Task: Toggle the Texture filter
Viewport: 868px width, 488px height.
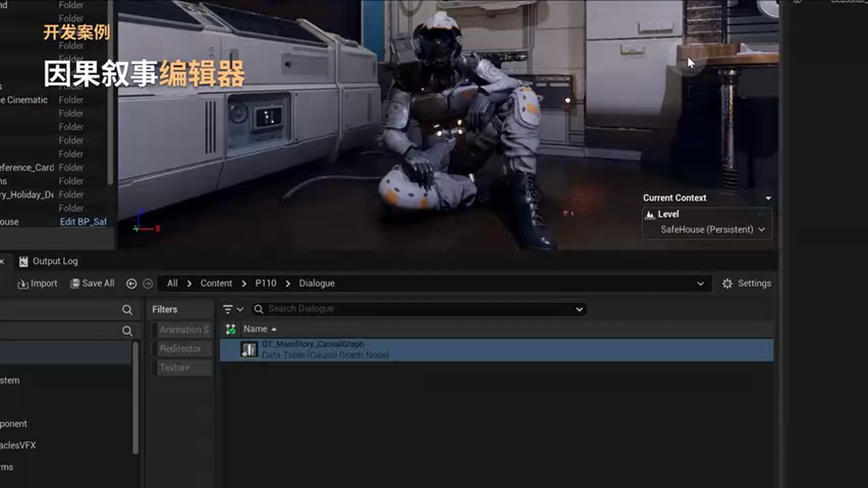Action: (175, 367)
